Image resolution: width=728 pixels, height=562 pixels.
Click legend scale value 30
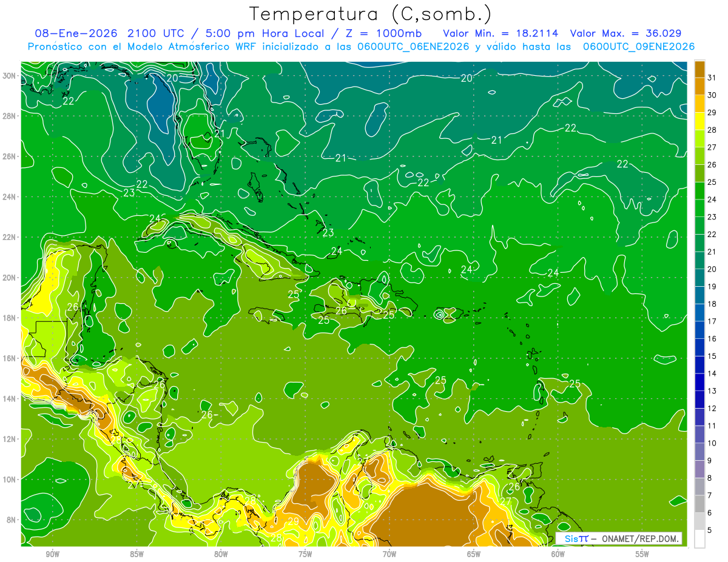pos(712,95)
